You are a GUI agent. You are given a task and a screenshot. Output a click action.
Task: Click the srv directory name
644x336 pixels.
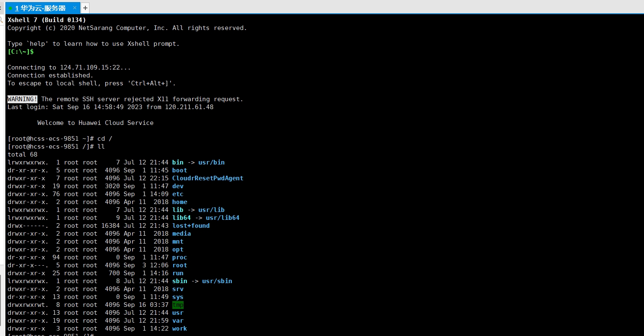point(178,289)
